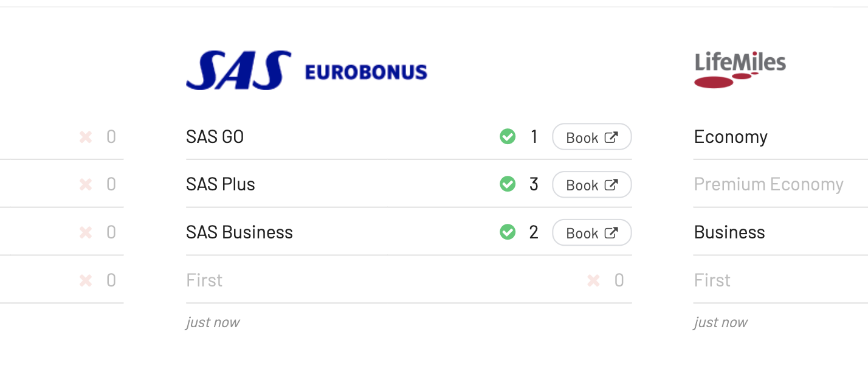Viewport: 868px width, 371px height.
Task: Select the SAS Business cabin label
Action: [239, 232]
